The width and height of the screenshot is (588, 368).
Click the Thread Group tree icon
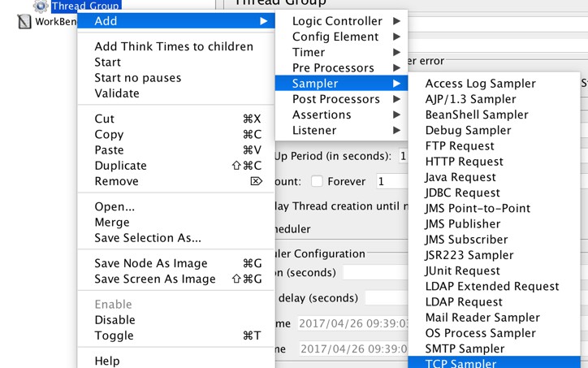point(41,6)
